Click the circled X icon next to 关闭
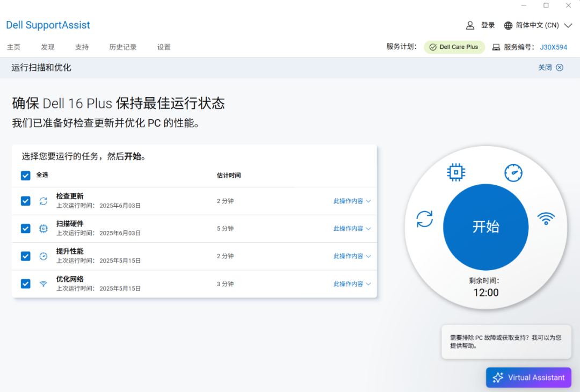Image resolution: width=580 pixels, height=392 pixels. pos(560,67)
